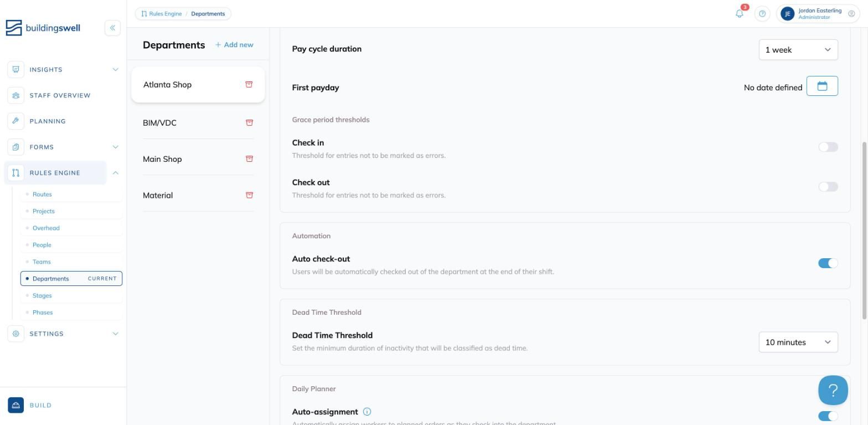Open the floating help chat button

(833, 390)
